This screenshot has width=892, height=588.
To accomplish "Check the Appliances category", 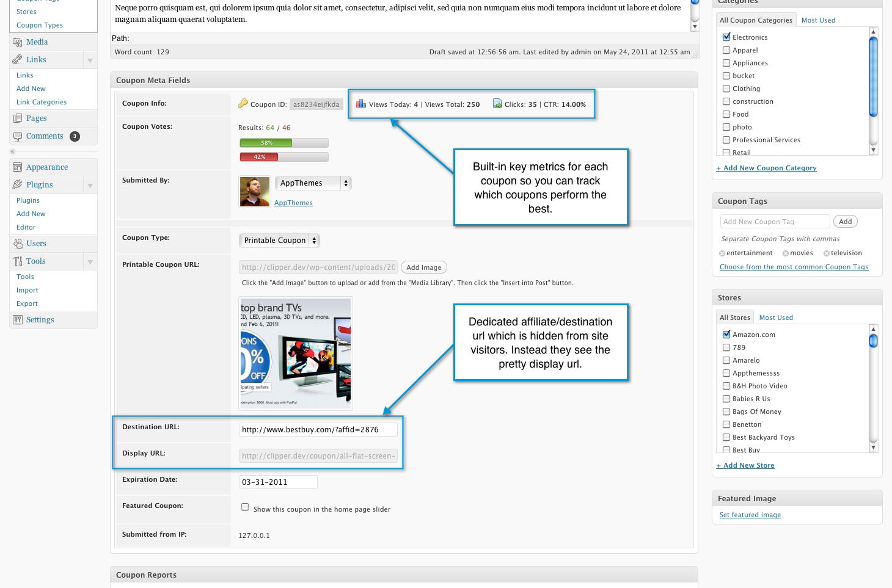I will (726, 63).
